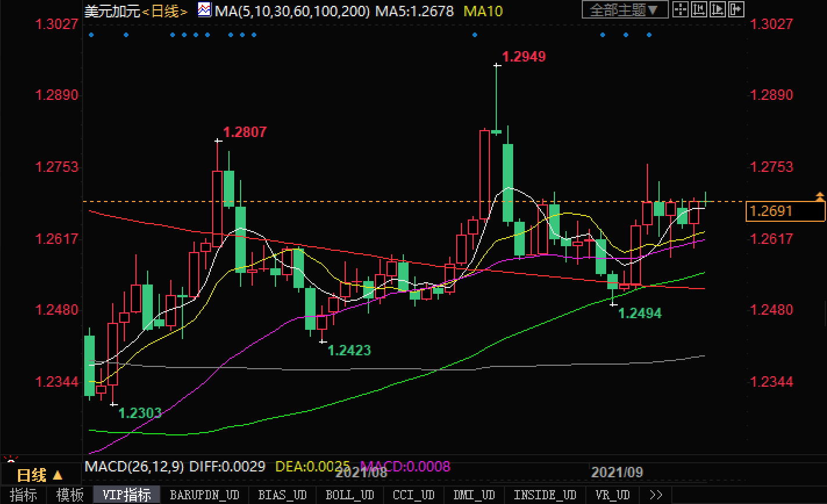
Task: Switch to the 指标 tab
Action: [x=24, y=495]
